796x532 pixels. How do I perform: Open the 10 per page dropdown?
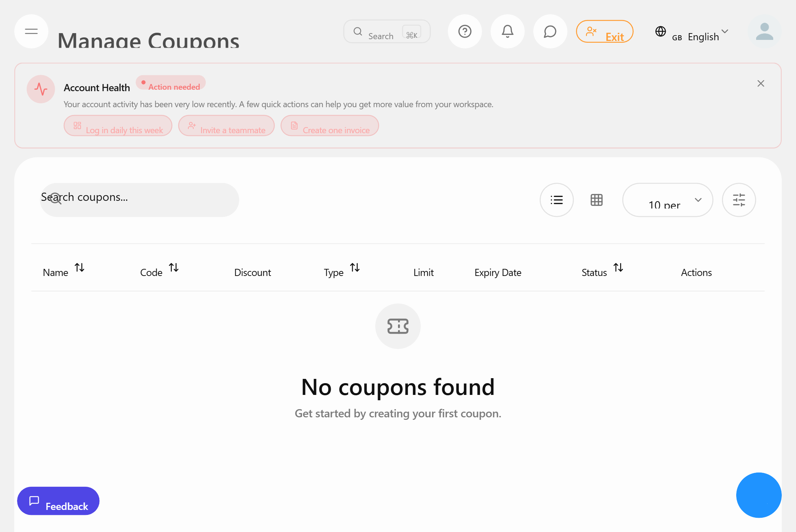pyautogui.click(x=667, y=200)
